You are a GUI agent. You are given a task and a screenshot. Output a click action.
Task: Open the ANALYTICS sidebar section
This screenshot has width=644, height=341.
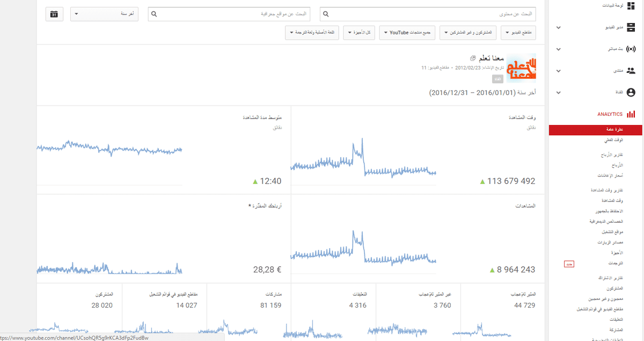(x=610, y=114)
